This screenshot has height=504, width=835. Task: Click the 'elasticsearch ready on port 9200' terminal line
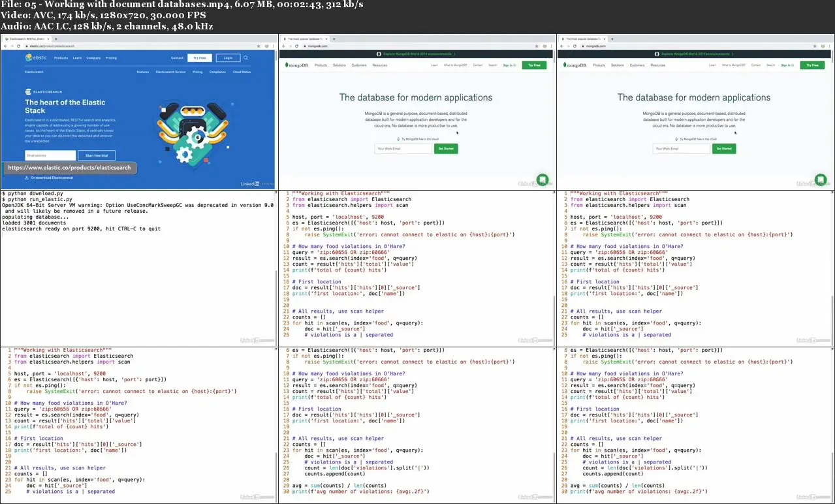(81, 229)
